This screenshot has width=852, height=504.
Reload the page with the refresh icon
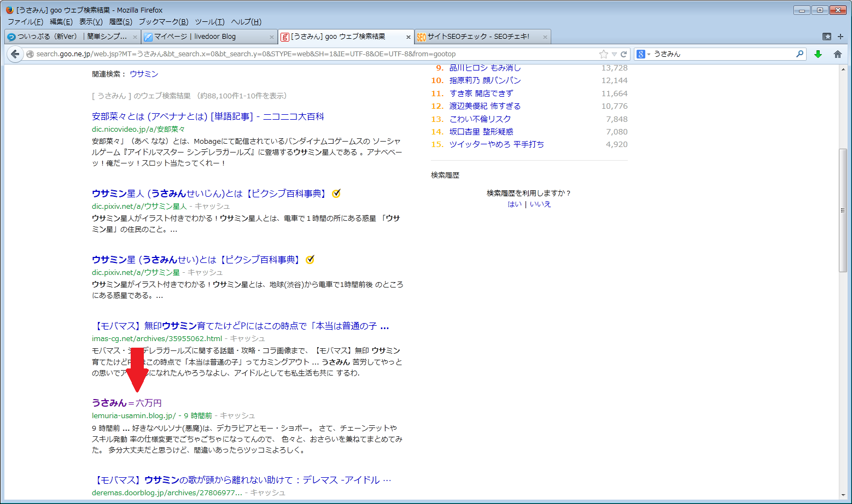click(623, 54)
